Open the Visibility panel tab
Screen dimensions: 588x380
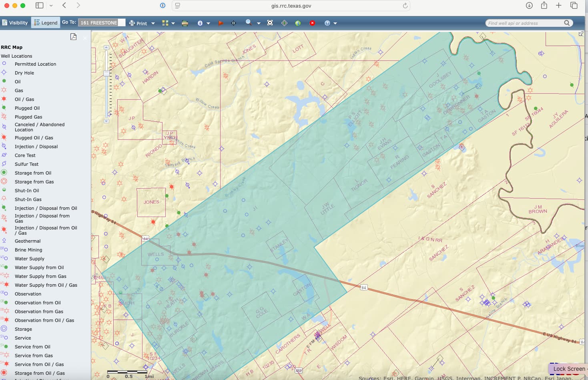click(x=15, y=23)
